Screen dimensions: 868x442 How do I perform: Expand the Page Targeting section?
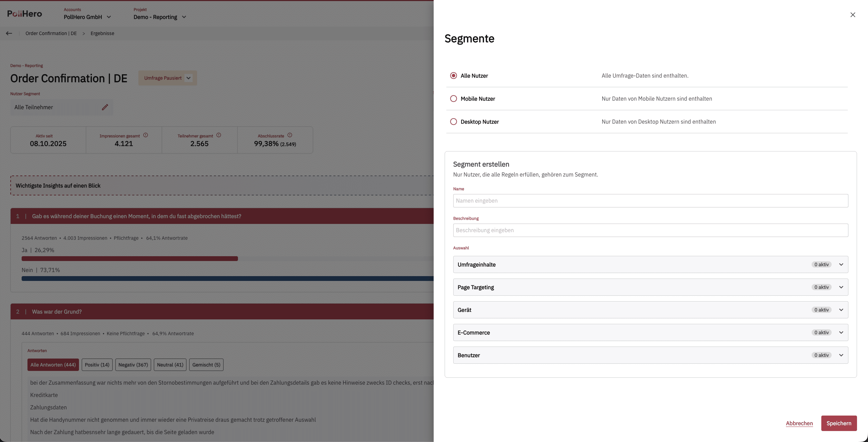coord(650,287)
